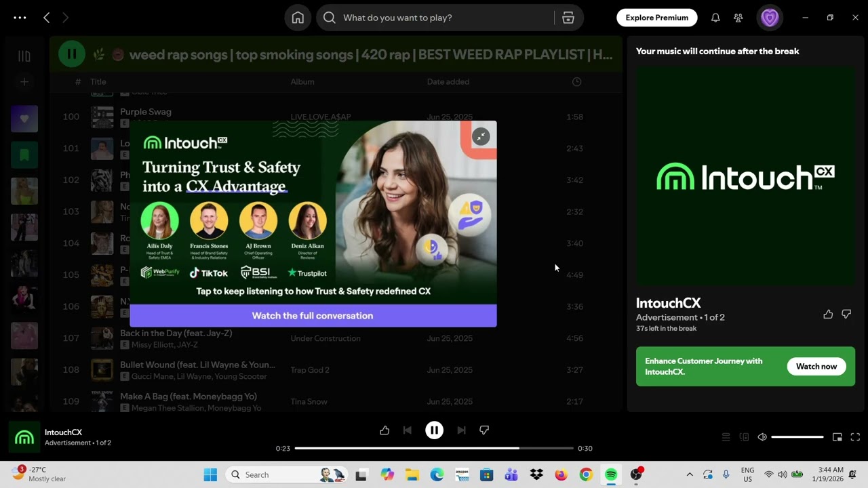Seek along the playback progress bar
The width and height of the screenshot is (868, 488).
coord(434,448)
